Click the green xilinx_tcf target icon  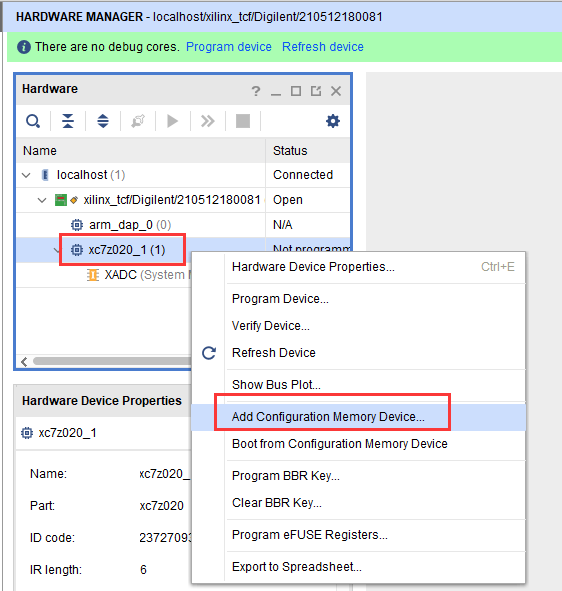(x=61, y=200)
